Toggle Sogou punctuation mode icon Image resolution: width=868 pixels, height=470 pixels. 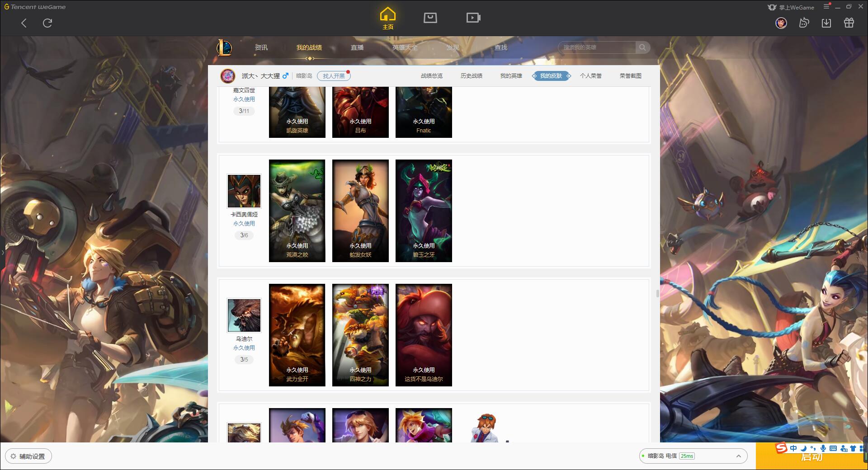[x=813, y=448]
